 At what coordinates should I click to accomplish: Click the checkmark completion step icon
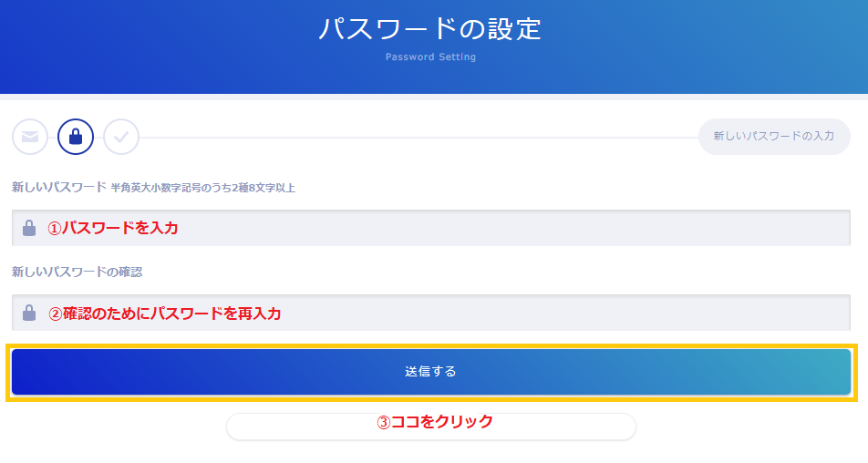[121, 137]
